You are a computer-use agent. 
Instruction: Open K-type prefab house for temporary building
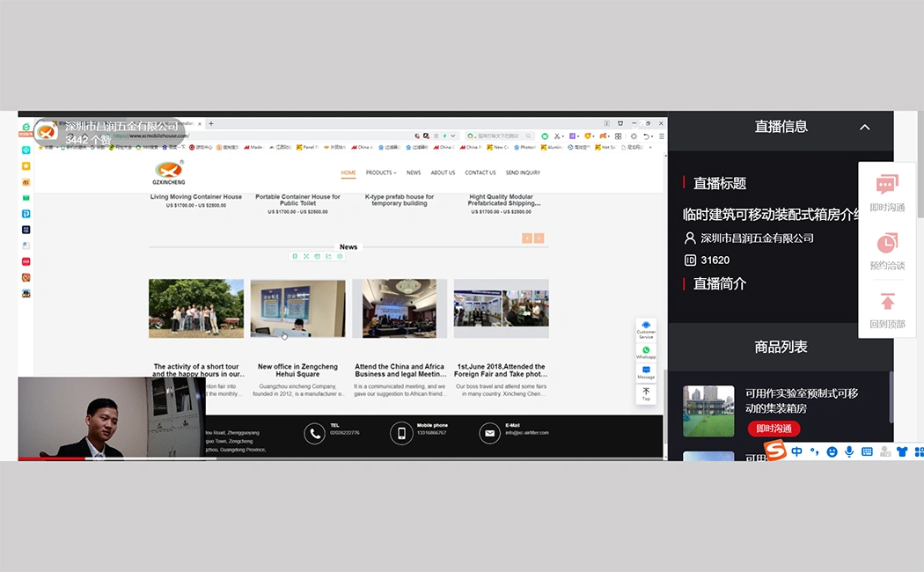[x=399, y=200]
